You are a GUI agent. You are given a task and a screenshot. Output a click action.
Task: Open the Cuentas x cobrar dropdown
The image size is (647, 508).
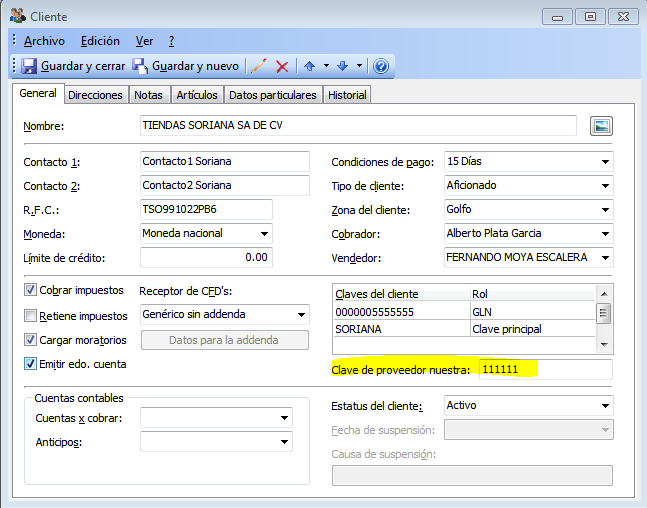(x=284, y=418)
